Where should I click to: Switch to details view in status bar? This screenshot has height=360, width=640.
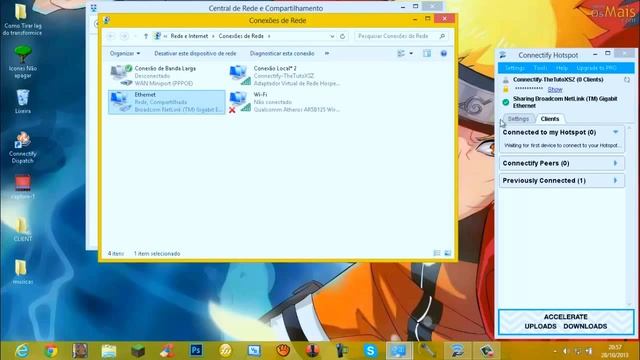point(437,253)
